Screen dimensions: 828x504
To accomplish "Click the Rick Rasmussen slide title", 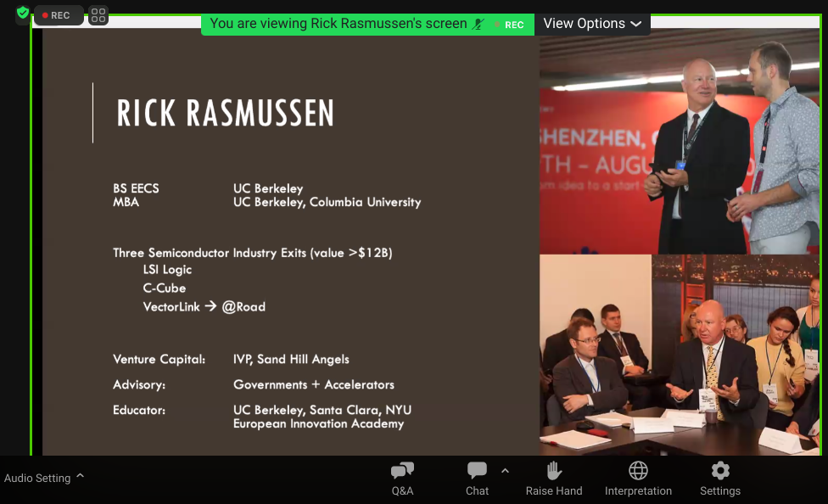I will tap(225, 113).
